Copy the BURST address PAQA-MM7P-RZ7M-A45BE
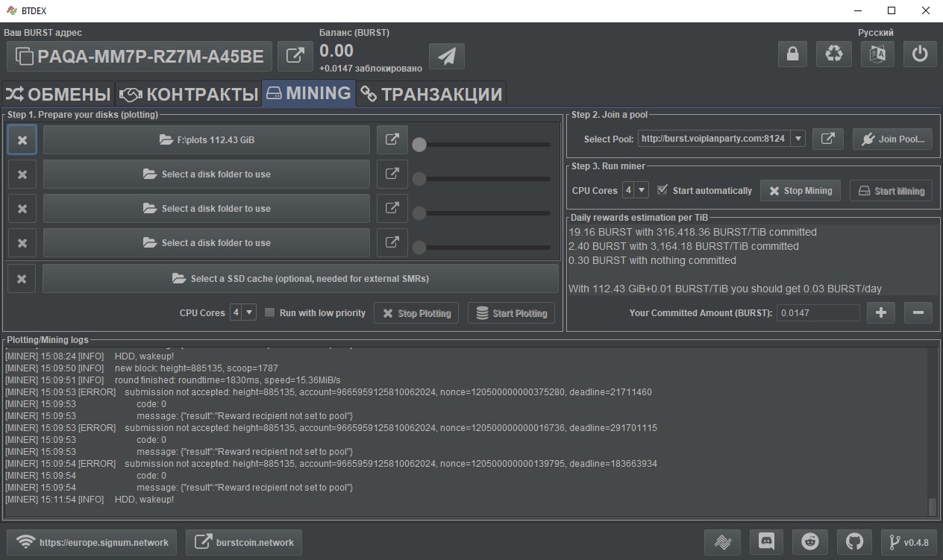This screenshot has height=560, width=943. [140, 56]
